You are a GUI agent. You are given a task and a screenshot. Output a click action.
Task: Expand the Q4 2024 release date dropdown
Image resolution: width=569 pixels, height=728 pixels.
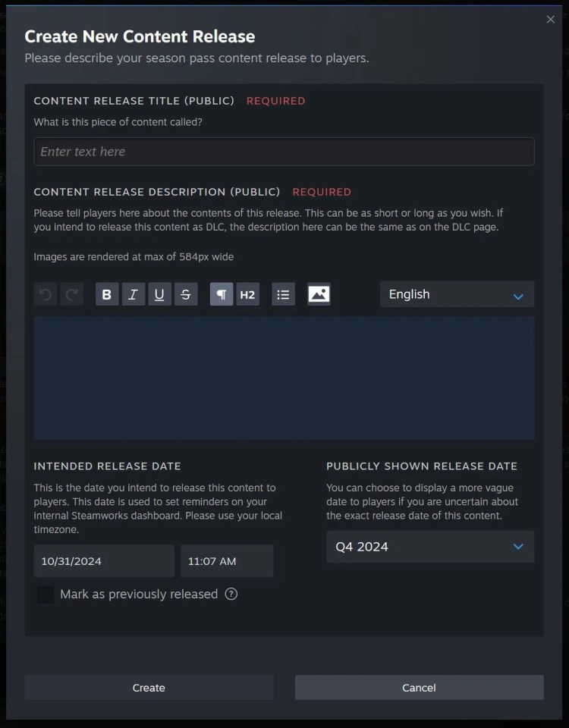pos(430,547)
